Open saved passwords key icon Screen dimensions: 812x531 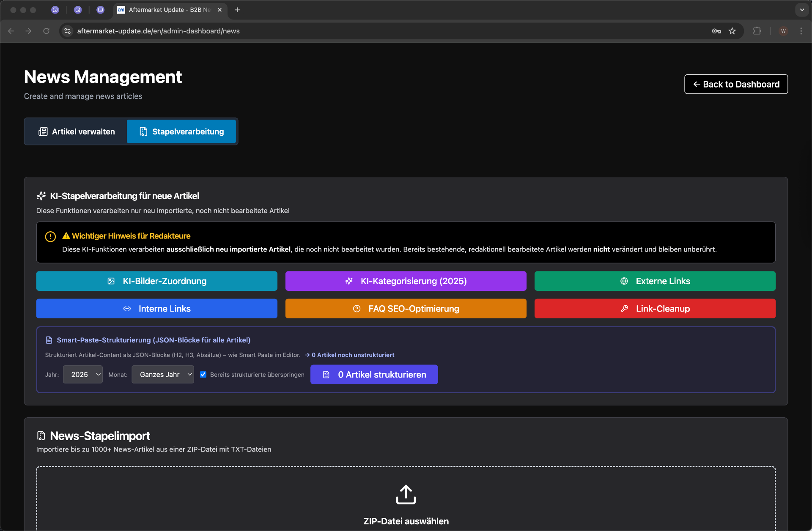click(716, 31)
